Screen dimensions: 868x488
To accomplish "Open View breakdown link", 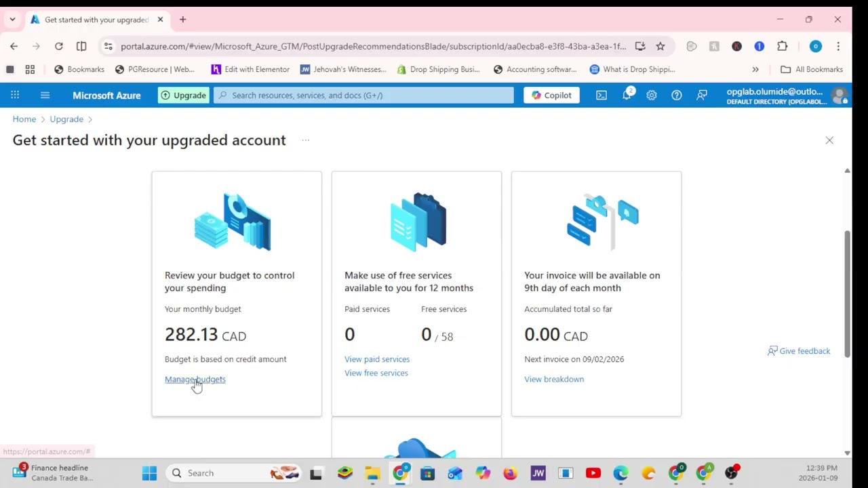I will (554, 379).
